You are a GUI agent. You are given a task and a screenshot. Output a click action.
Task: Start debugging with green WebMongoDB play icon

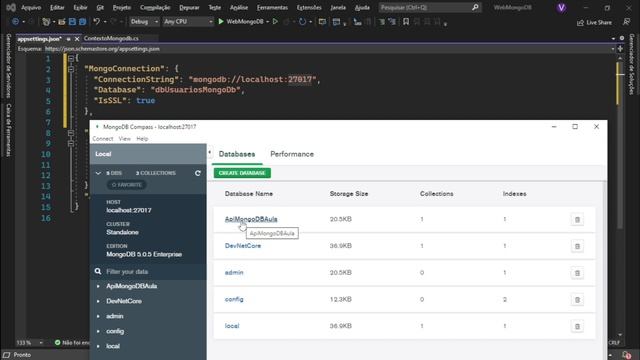pos(221,22)
